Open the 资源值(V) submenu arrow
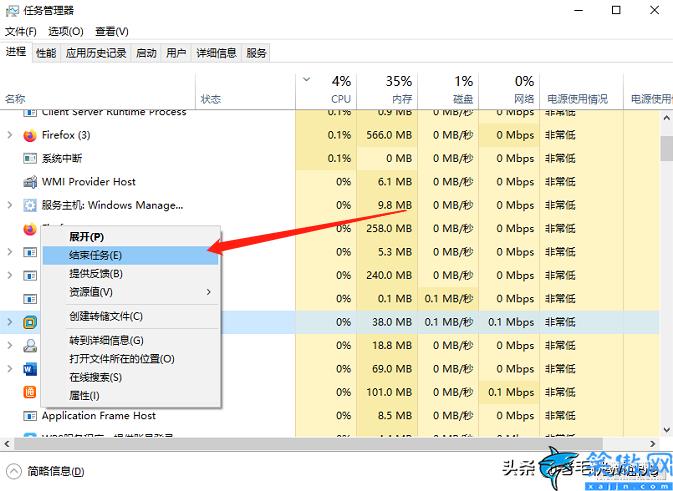673x491 pixels. point(209,292)
